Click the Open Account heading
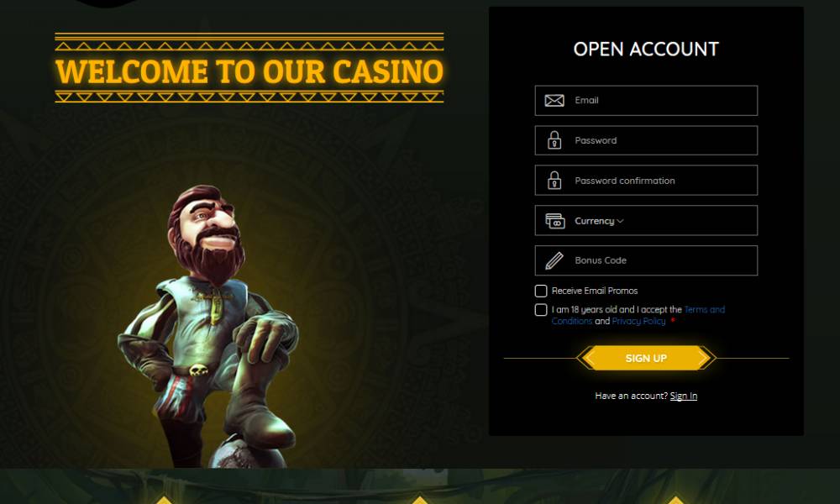This screenshot has height=504, width=840. [x=646, y=50]
